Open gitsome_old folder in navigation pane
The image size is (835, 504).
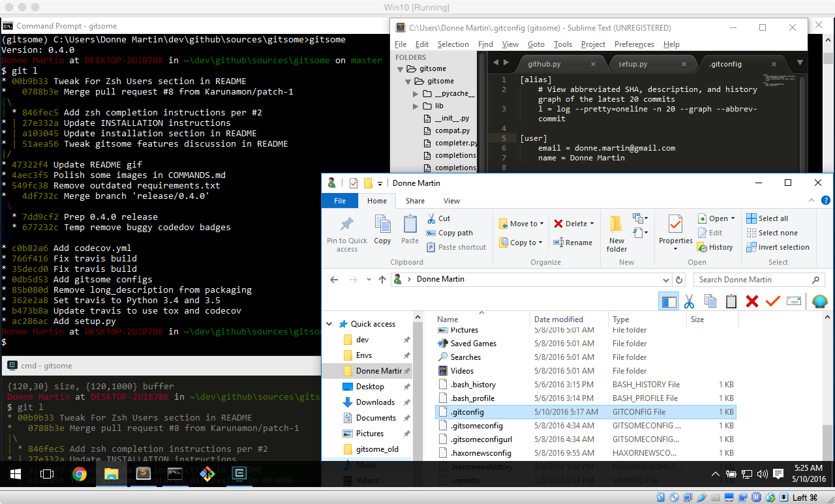point(377,449)
